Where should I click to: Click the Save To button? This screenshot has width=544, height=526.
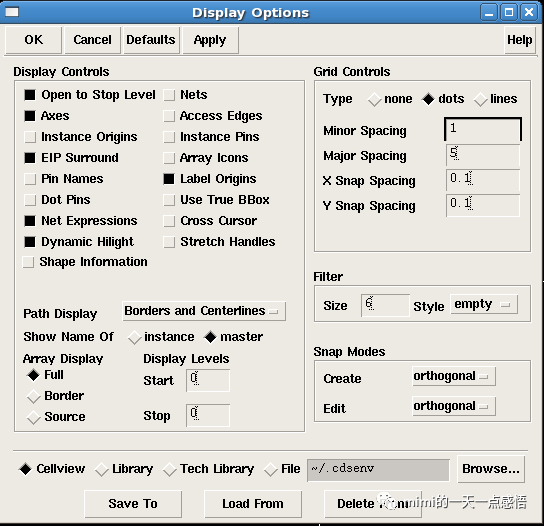tap(133, 504)
